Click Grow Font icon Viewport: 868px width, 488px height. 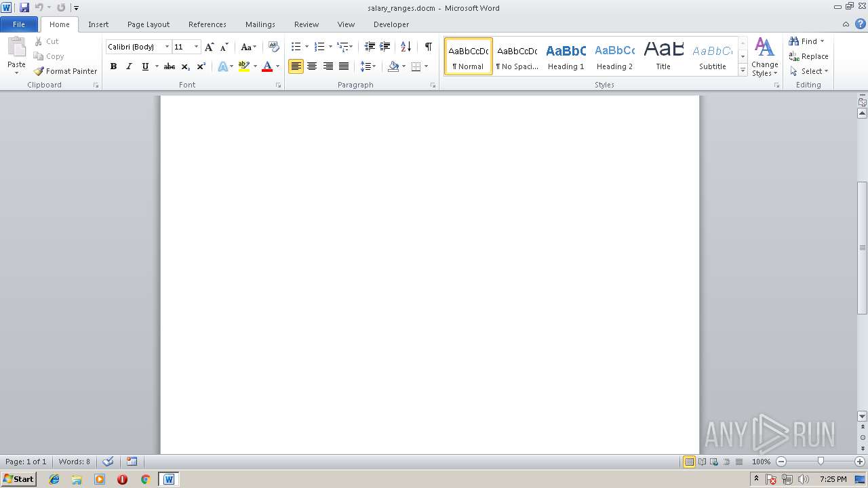point(209,47)
